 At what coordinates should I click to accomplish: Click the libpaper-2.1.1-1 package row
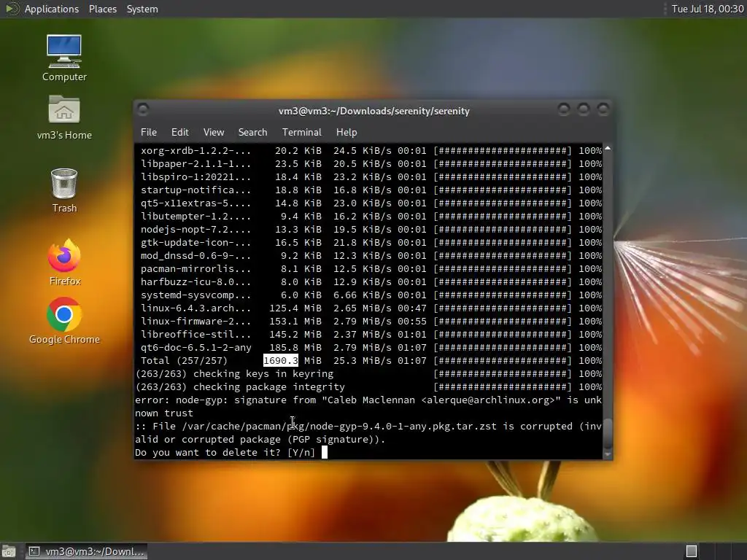click(x=371, y=163)
